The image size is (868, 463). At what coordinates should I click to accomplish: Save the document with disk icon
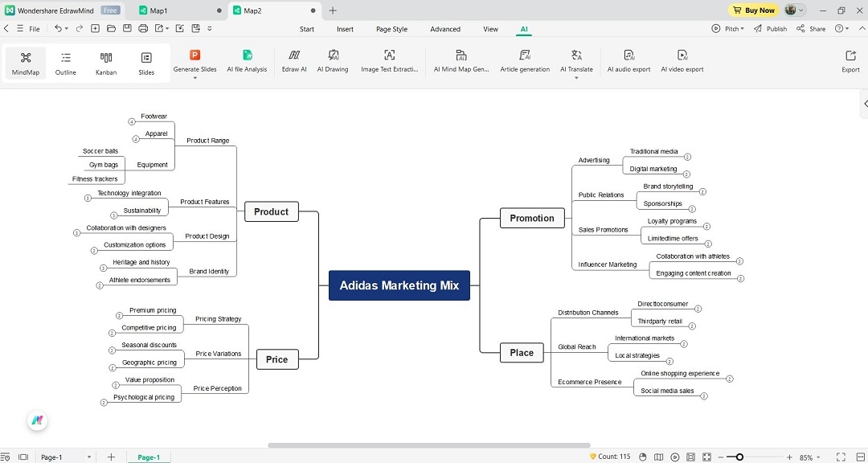point(127,28)
